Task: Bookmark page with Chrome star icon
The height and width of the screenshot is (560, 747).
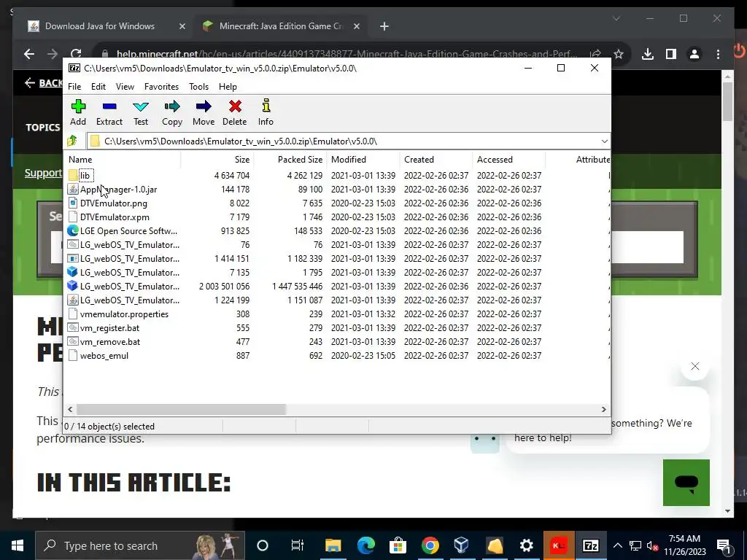Action: (x=619, y=54)
